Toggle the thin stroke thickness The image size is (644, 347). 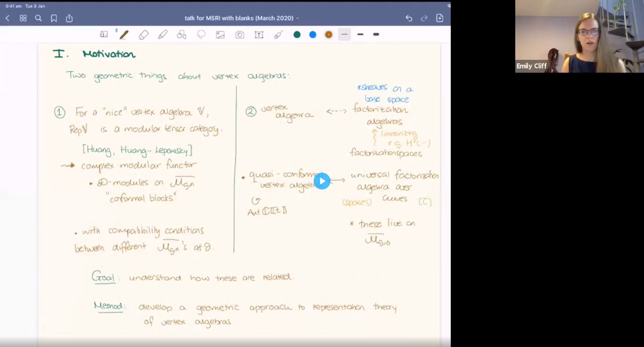[344, 34]
